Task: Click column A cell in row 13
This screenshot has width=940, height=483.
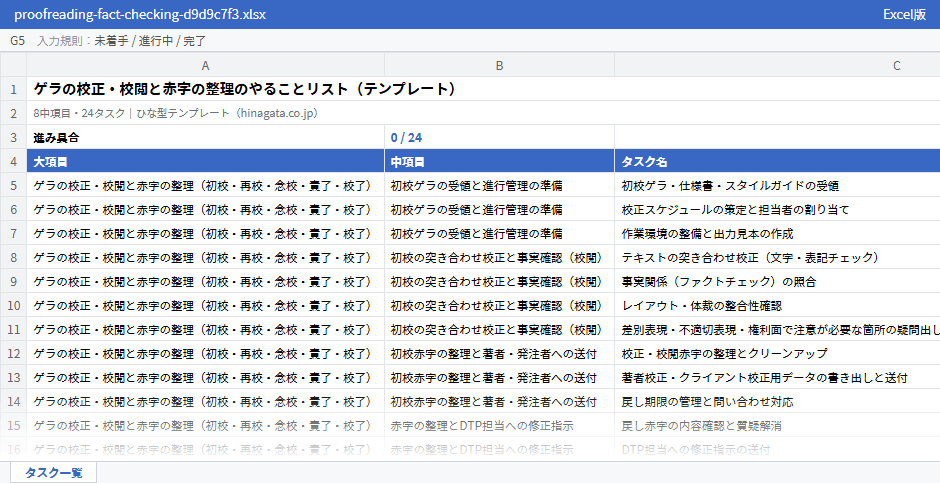Action: click(206, 377)
